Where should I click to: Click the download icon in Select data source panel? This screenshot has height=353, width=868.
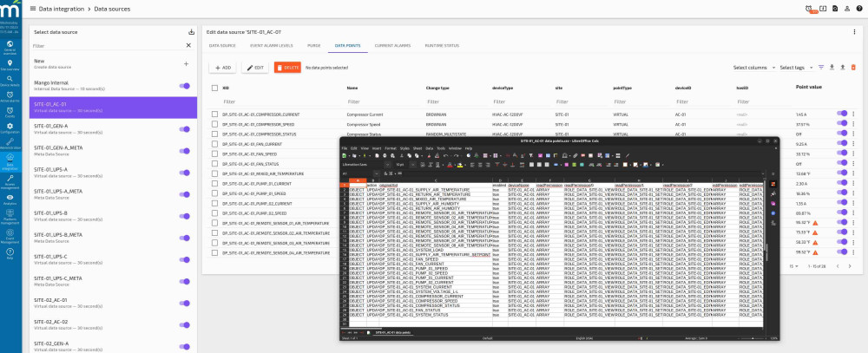191,32
